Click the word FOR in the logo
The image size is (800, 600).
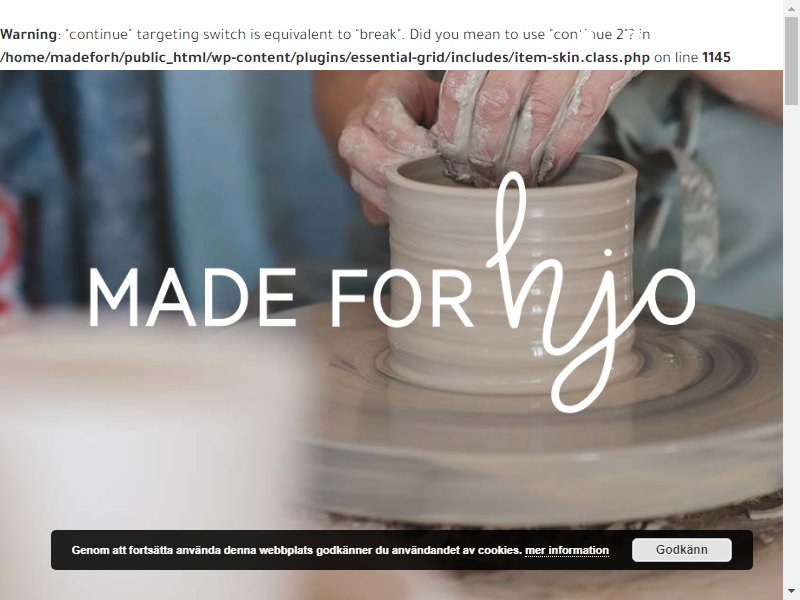pos(402,298)
